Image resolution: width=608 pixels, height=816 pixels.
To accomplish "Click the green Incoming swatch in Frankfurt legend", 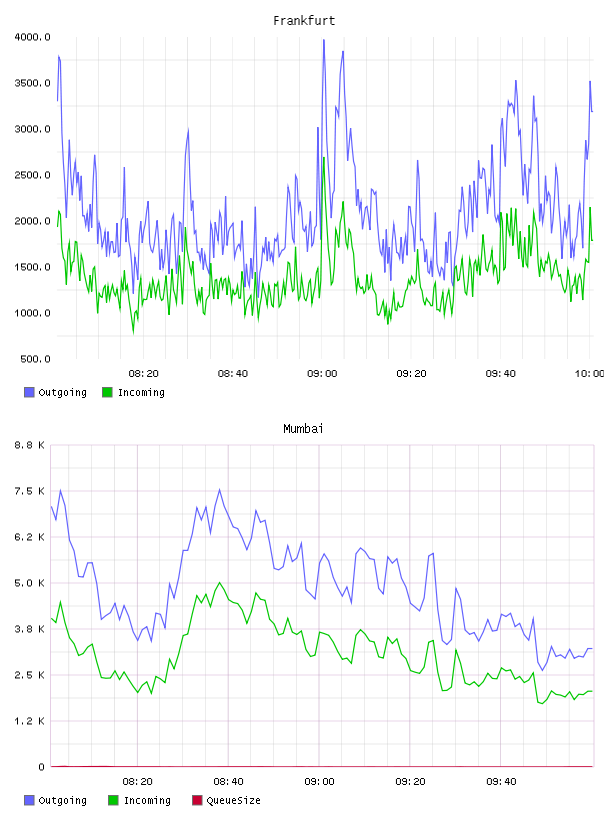I will (107, 392).
